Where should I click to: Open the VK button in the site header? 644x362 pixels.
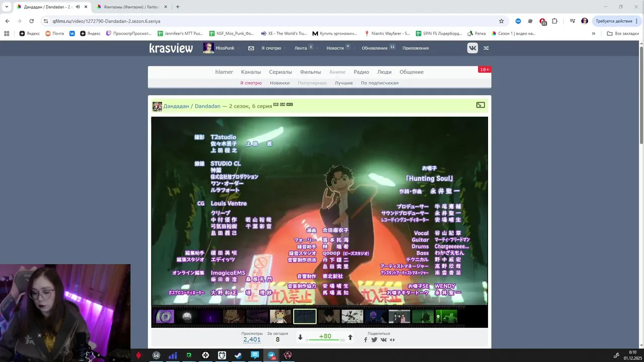point(472,48)
